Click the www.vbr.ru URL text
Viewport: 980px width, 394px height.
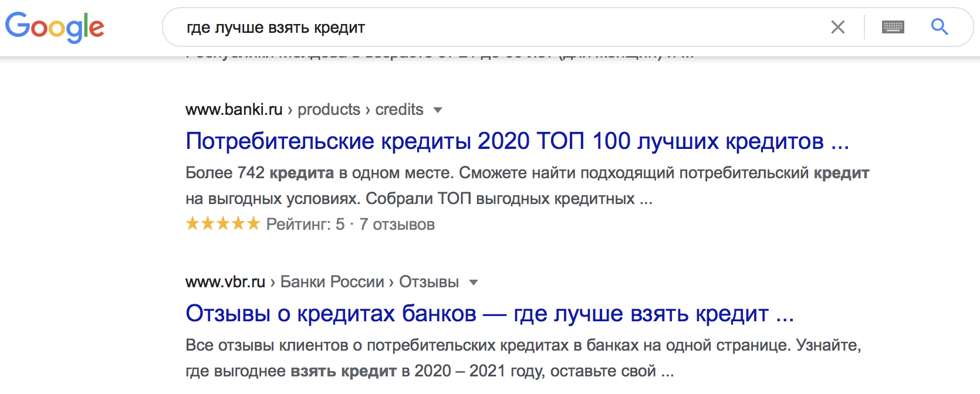click(225, 282)
